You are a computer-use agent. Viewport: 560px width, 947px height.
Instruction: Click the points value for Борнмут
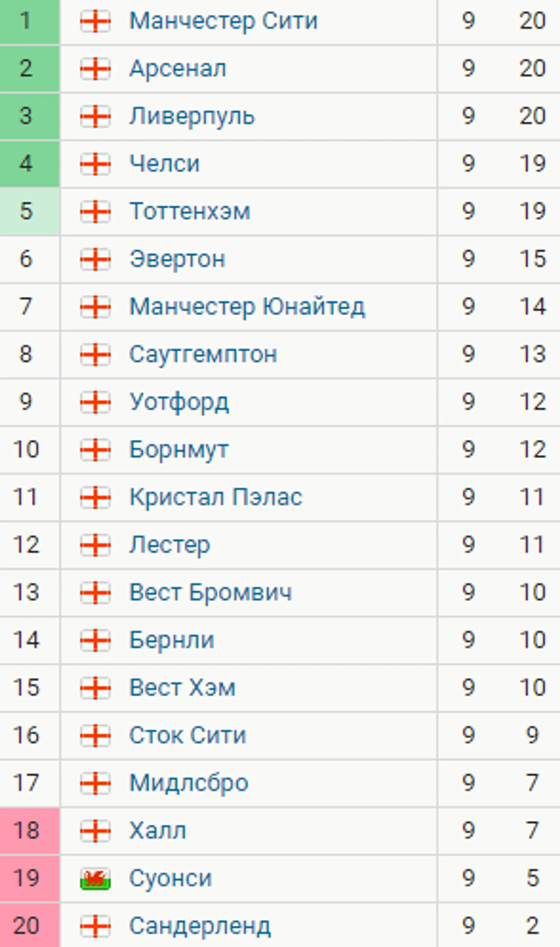coord(532,450)
